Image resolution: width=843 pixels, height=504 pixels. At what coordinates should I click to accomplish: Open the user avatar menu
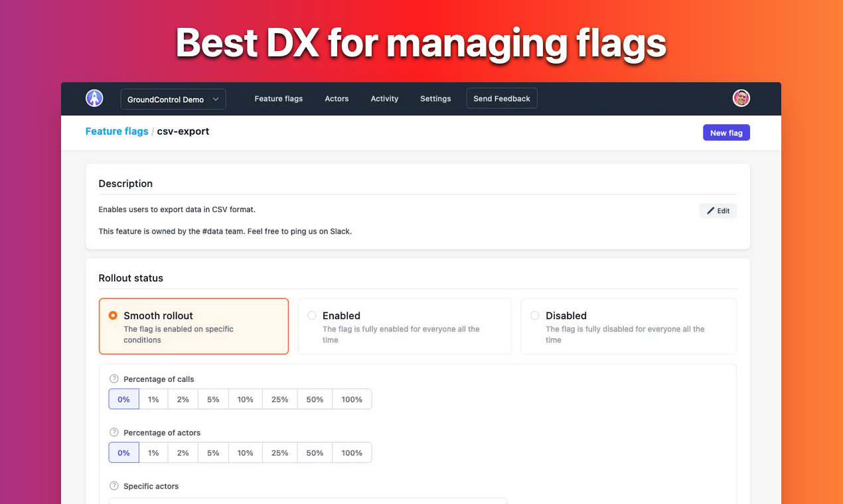click(x=741, y=98)
